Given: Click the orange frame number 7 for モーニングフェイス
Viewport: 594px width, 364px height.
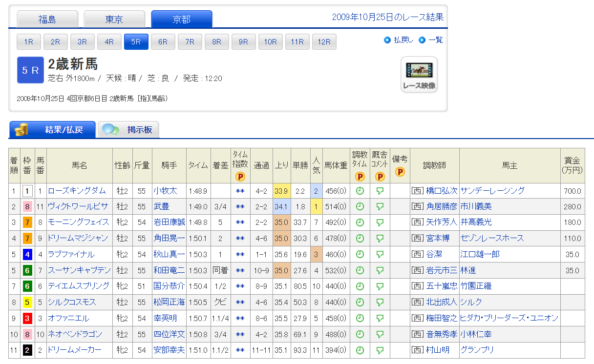Looking at the screenshot, I should [28, 222].
